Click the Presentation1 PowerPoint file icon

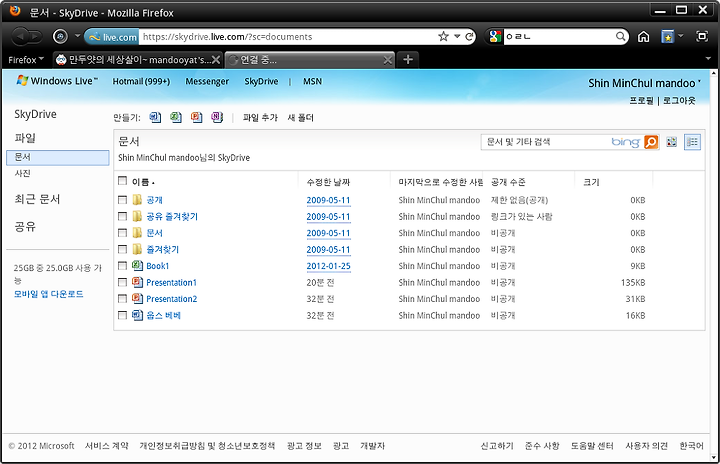(137, 282)
